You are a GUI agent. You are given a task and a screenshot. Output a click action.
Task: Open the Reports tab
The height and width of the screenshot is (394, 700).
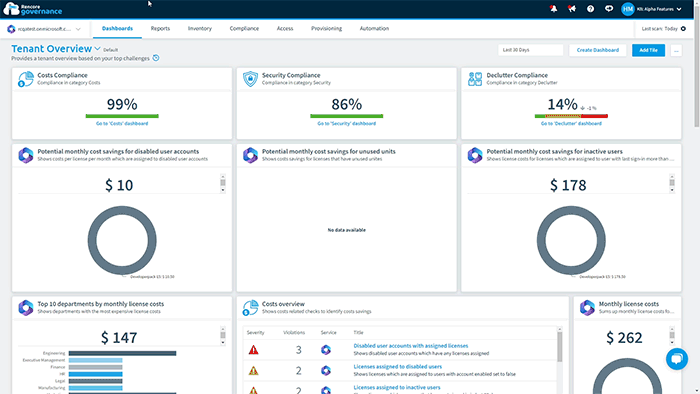coord(160,29)
